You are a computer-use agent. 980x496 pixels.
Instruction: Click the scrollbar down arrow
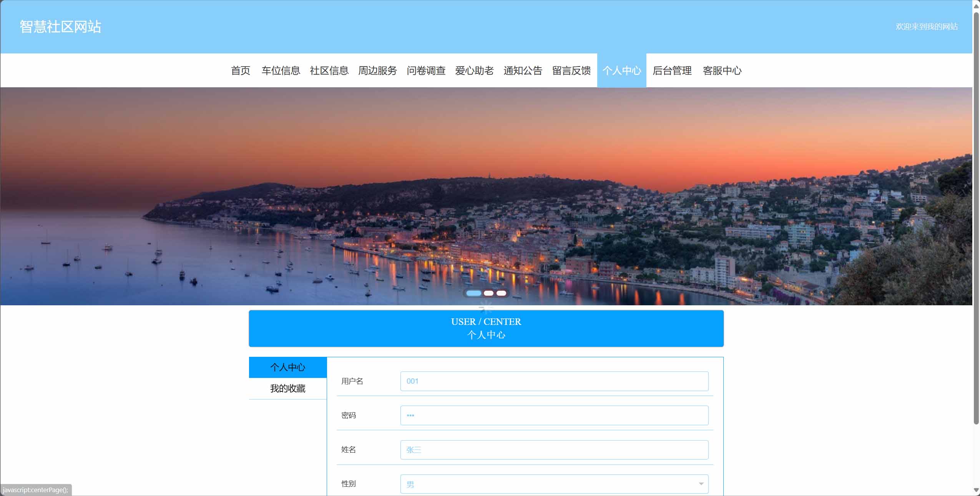pyautogui.click(x=976, y=490)
